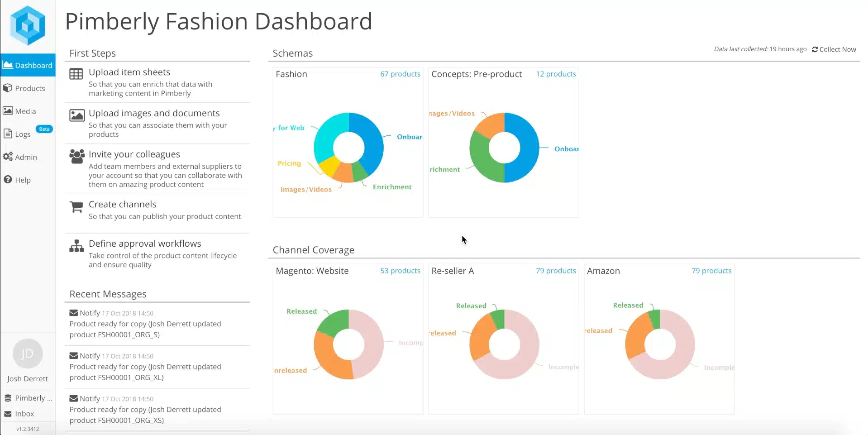The image size is (868, 435).
Task: Click the Products box icon
Action: coord(8,88)
